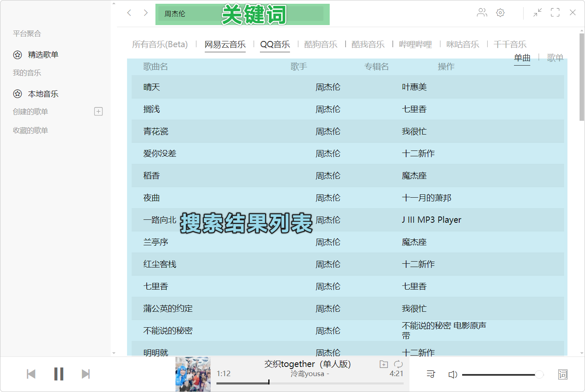
Task: Open the user account icon
Action: [x=482, y=13]
